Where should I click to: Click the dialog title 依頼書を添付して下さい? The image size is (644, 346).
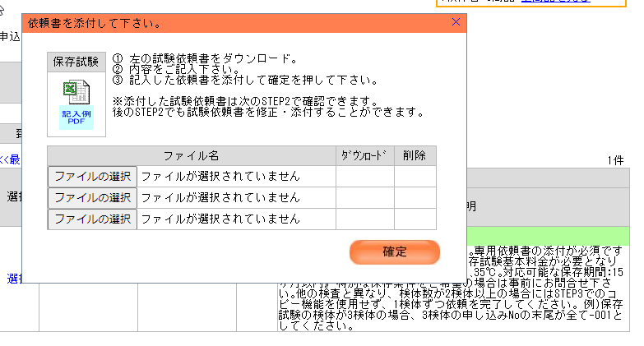click(x=95, y=23)
